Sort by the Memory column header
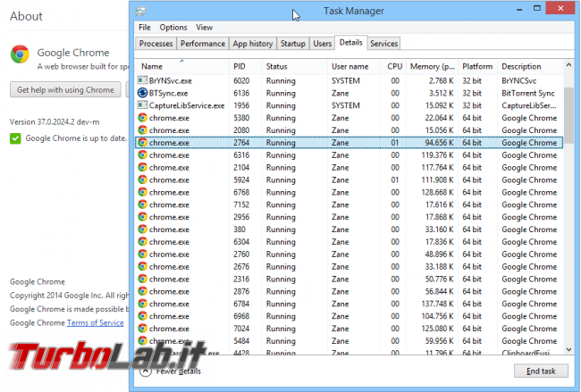This screenshot has width=581, height=392. (432, 67)
